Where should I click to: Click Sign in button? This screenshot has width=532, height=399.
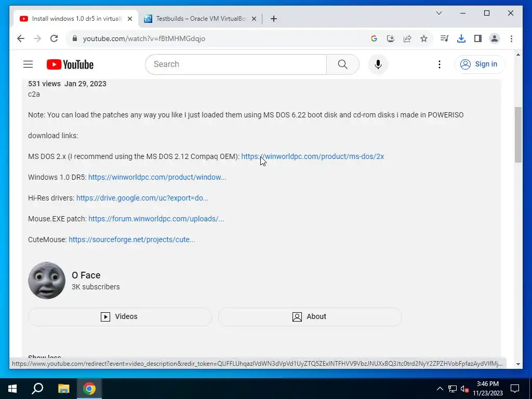click(480, 64)
